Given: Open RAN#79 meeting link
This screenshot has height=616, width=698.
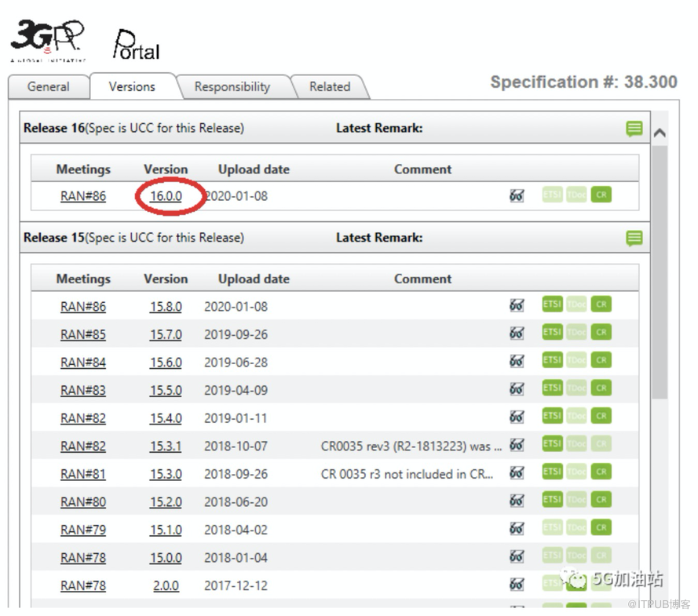Looking at the screenshot, I should [x=83, y=530].
